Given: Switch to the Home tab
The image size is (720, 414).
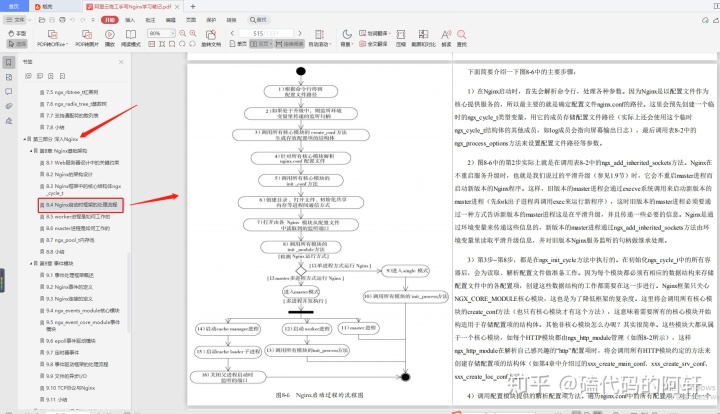Looking at the screenshot, I should [14, 6].
